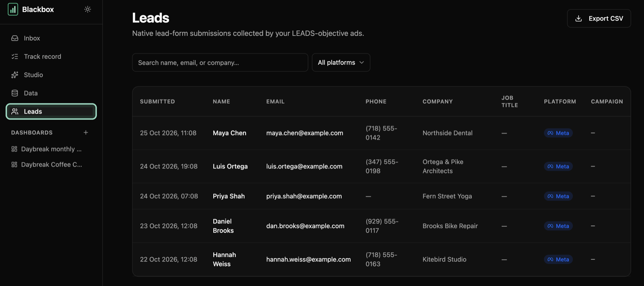Click the Daybreak monthly dashboard grid icon
The width and height of the screenshot is (644, 286).
(14, 149)
